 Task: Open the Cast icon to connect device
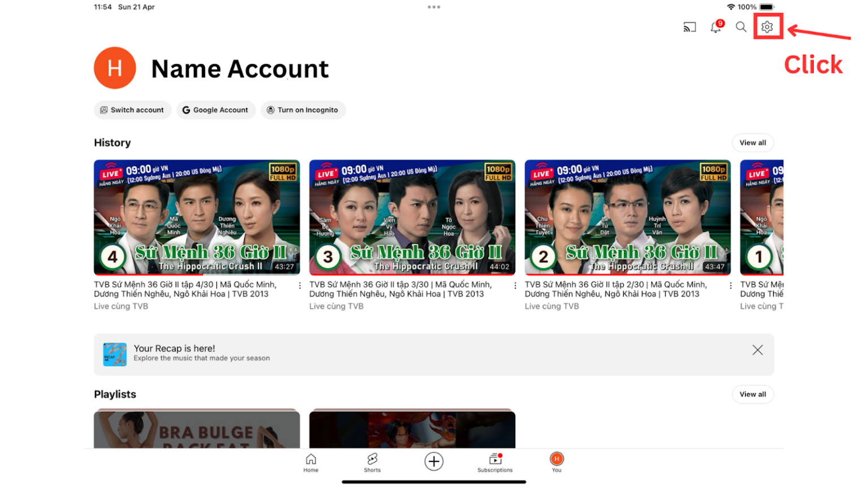[x=690, y=27]
